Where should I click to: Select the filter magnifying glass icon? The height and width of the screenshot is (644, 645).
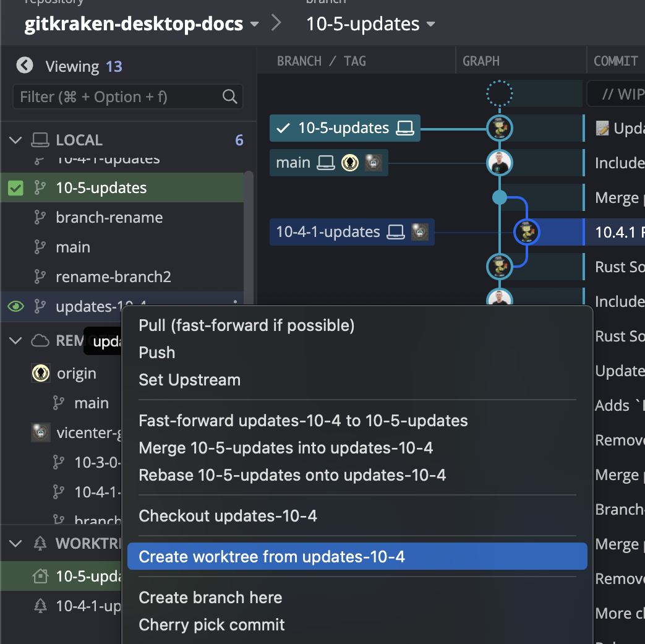[x=229, y=97]
